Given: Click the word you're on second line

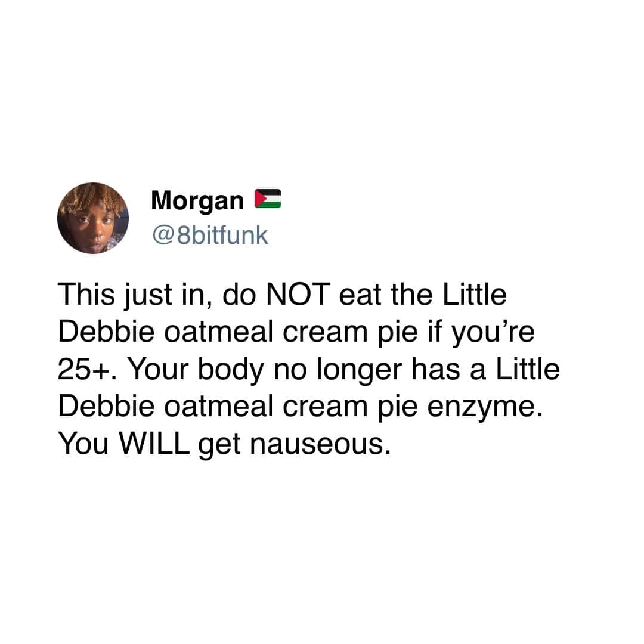Looking at the screenshot, I should click(x=493, y=333).
